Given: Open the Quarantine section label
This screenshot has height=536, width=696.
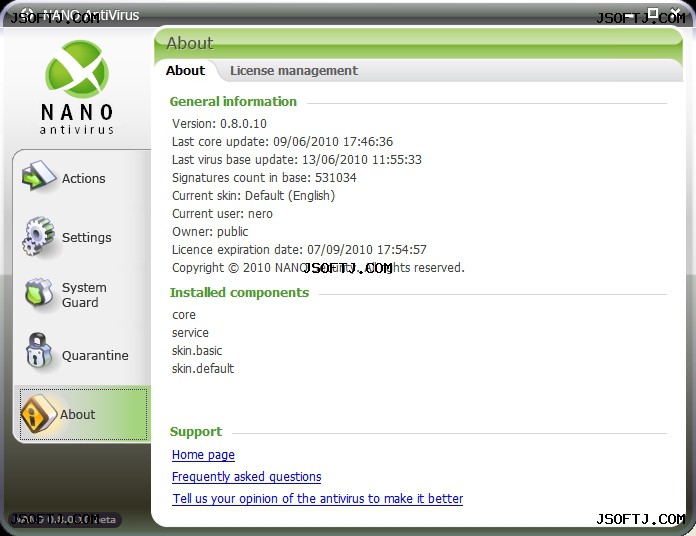Looking at the screenshot, I should coord(95,355).
